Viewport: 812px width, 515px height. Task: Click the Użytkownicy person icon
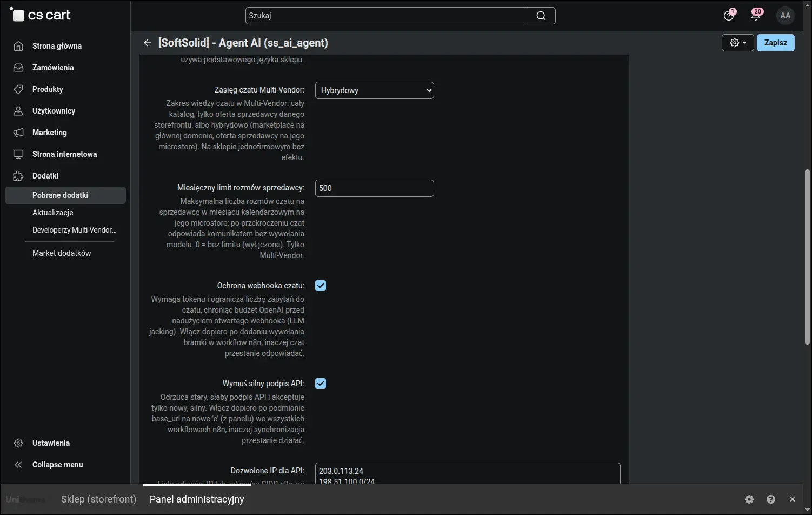(18, 111)
